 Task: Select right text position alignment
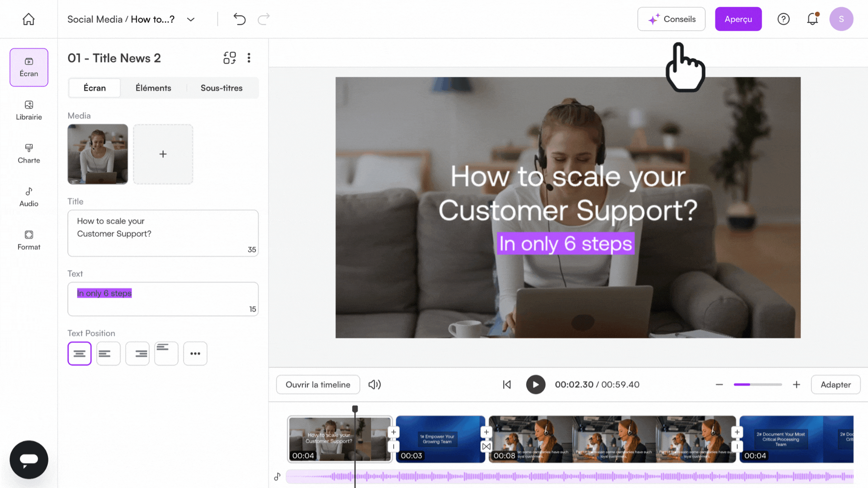coord(137,353)
